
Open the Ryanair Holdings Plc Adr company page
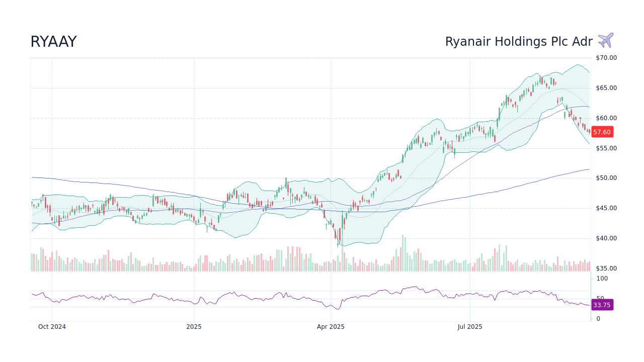tap(519, 42)
